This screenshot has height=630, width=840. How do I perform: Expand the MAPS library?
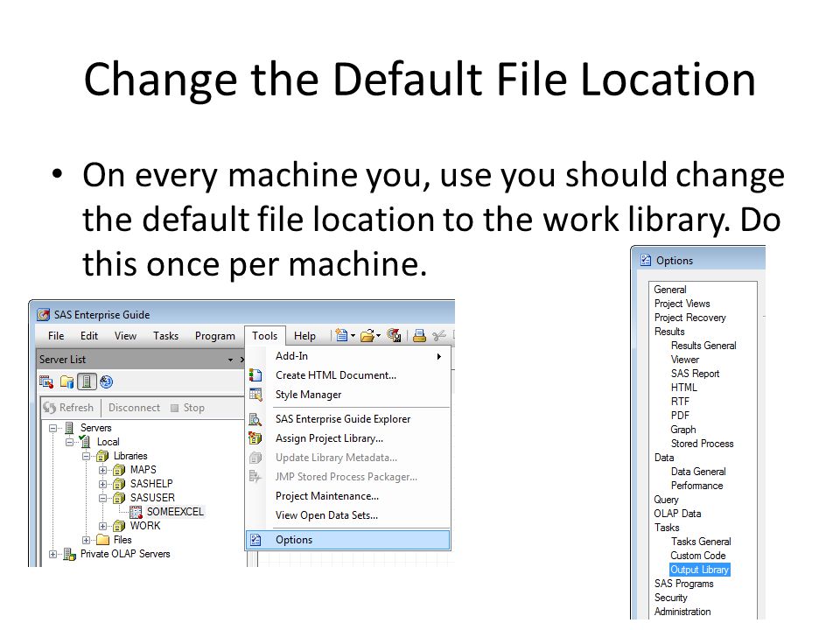click(x=103, y=471)
